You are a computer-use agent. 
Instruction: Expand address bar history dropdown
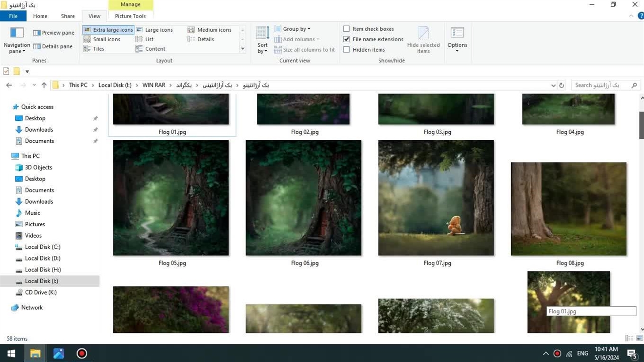553,85
